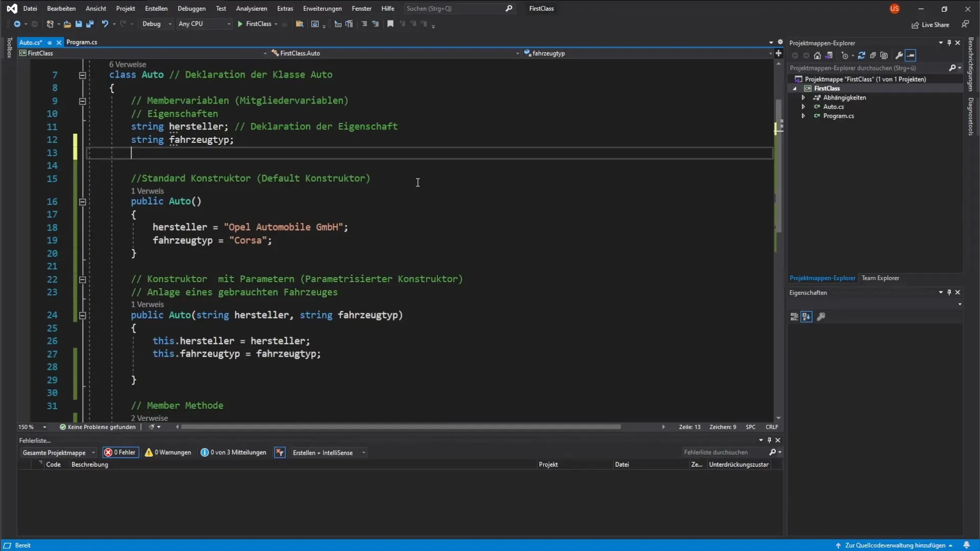Switch to the Team Explorer tab
980x551 pixels.
coord(880,278)
